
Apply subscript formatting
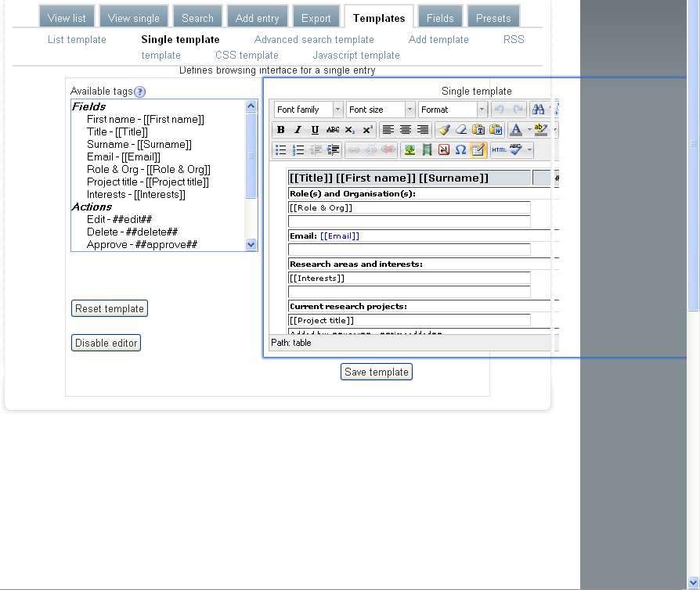[350, 130]
